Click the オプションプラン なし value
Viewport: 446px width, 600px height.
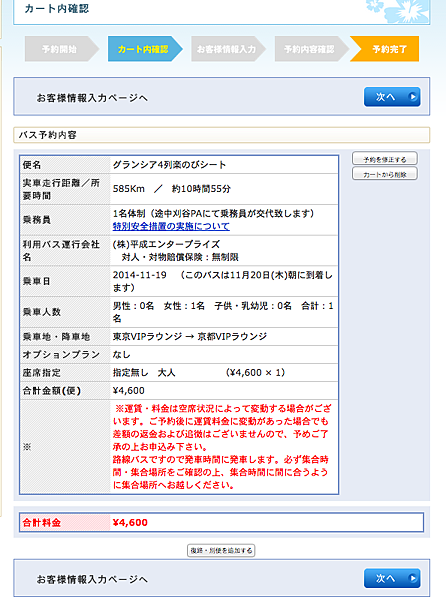(x=122, y=355)
